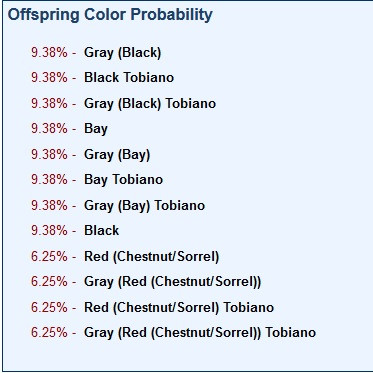Click the Gray (Bay) entry
The image size is (373, 373).
(x=117, y=155)
